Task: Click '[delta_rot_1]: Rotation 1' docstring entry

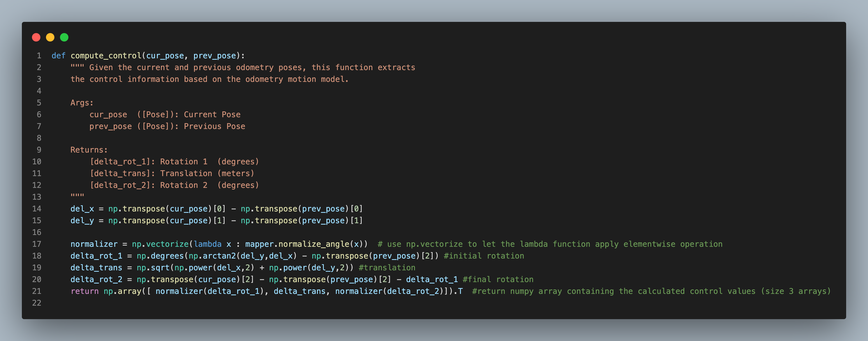Action: coord(148,162)
